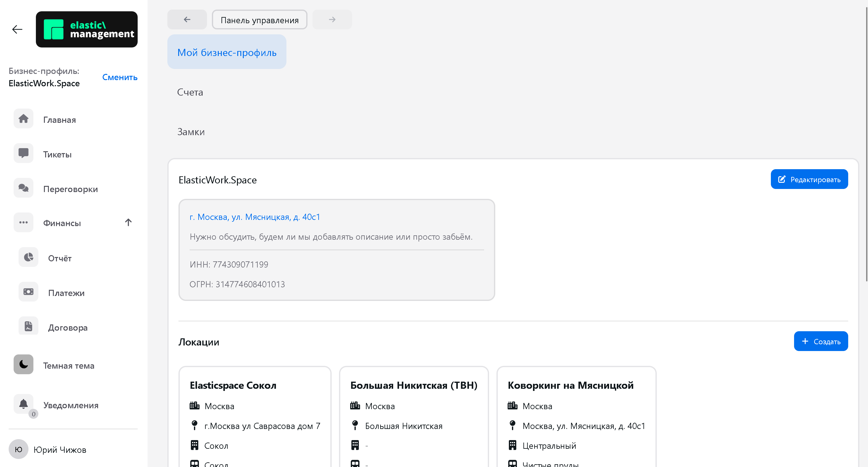Click the Тикеты chat bubble icon

coord(23,154)
